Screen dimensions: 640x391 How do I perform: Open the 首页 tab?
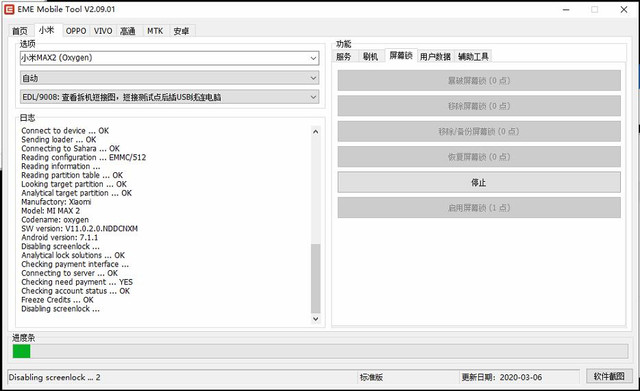pyautogui.click(x=20, y=31)
